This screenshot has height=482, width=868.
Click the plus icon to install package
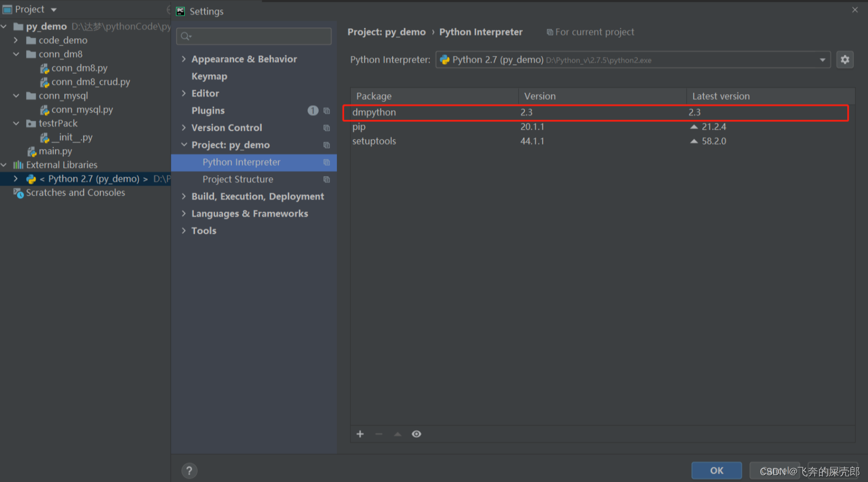pos(360,434)
